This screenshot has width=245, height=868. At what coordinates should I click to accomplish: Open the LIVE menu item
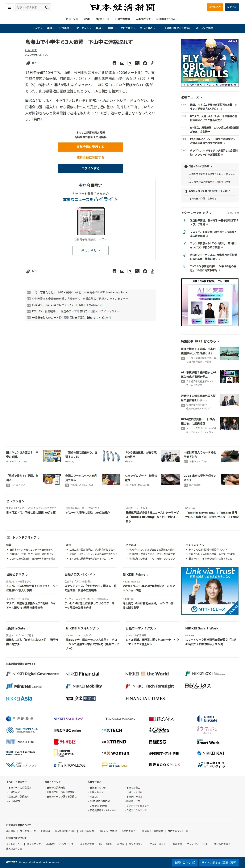point(87,19)
